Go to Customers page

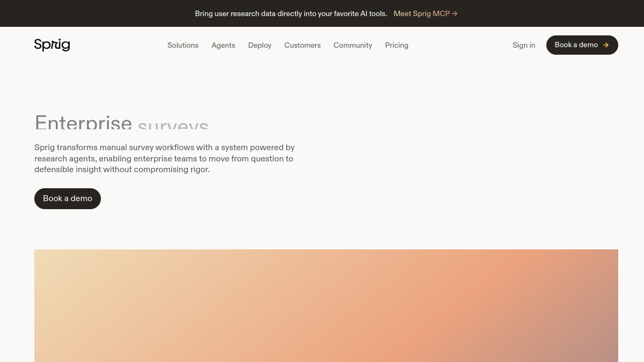pyautogui.click(x=303, y=46)
